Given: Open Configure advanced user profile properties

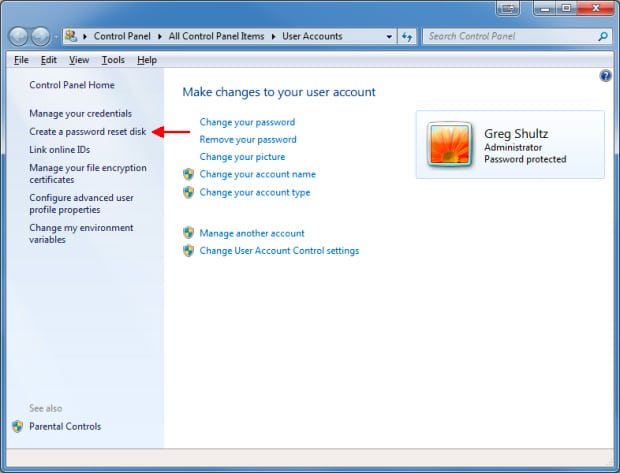Looking at the screenshot, I should point(81,203).
